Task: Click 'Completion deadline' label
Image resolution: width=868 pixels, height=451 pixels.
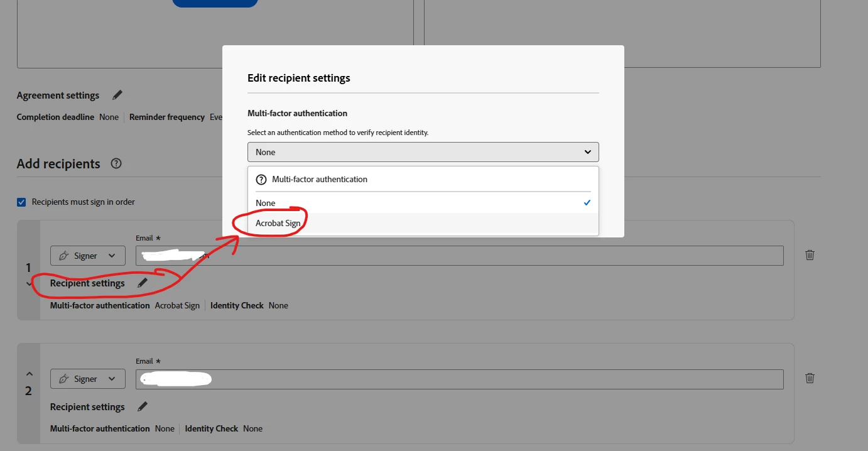Action: [55, 117]
